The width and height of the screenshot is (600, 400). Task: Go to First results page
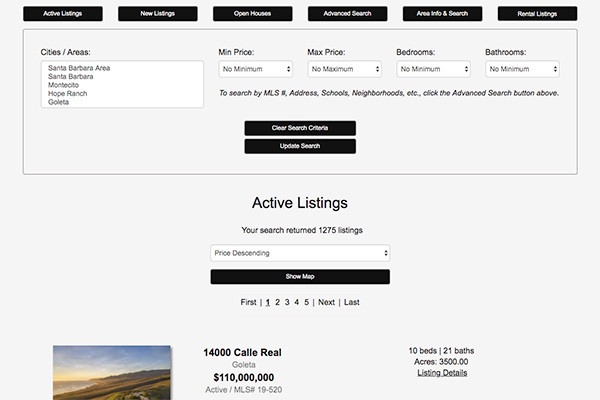click(x=248, y=302)
